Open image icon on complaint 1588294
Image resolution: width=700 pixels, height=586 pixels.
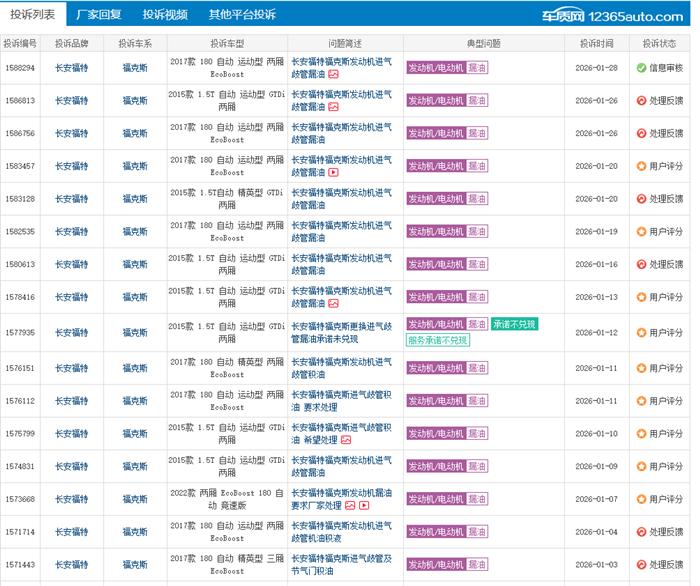[x=333, y=74]
